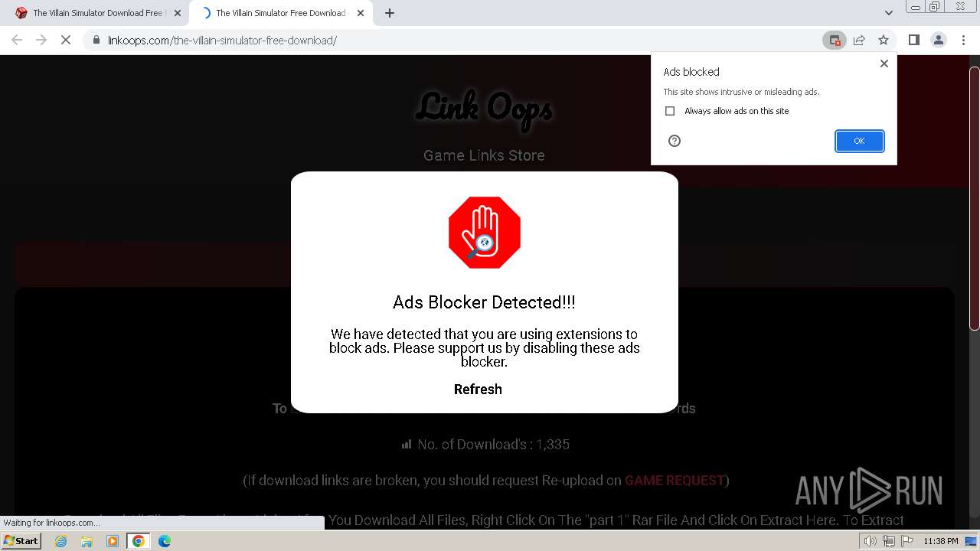The image size is (980, 551).
Task: Confirm the Ads blocked popup with OK
Action: pos(859,141)
